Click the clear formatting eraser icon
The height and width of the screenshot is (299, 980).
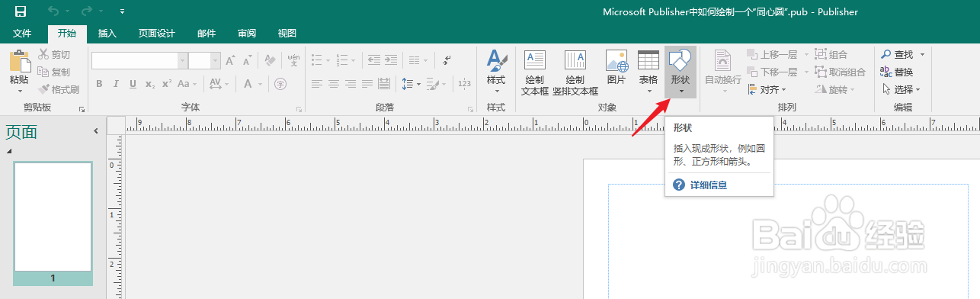pos(271,60)
